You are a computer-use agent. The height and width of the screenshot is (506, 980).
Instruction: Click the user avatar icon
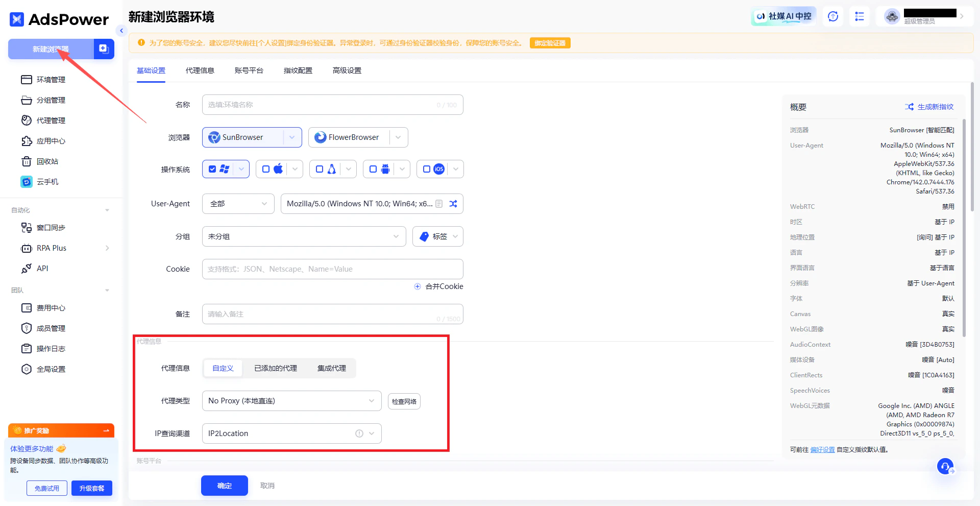click(x=892, y=16)
